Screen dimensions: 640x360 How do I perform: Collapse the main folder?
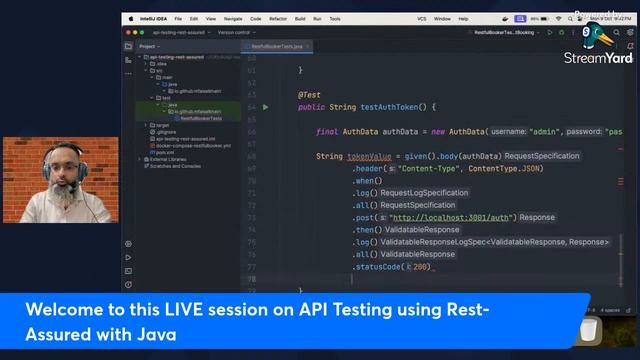[152, 77]
